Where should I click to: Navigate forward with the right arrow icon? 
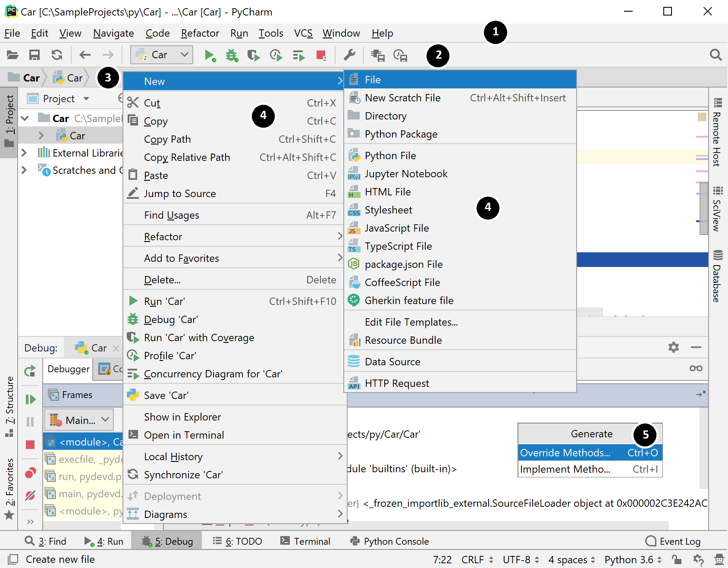click(x=108, y=55)
